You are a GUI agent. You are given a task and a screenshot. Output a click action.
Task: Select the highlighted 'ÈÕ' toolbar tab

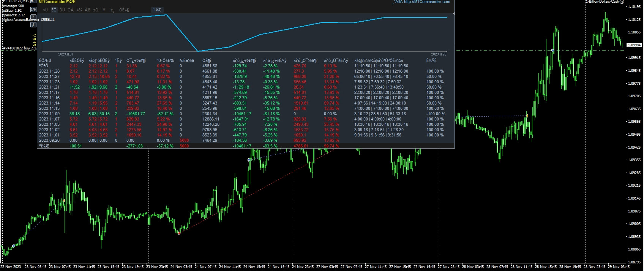point(54,10)
